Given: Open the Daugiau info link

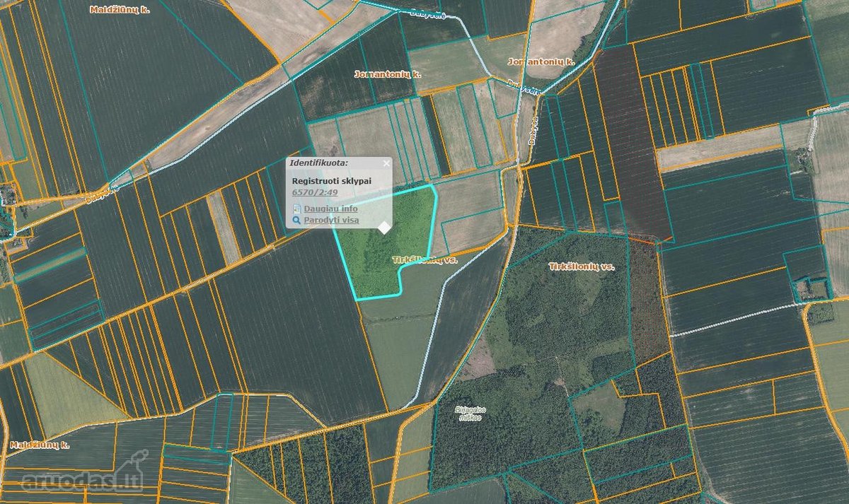Looking at the screenshot, I should click(330, 209).
